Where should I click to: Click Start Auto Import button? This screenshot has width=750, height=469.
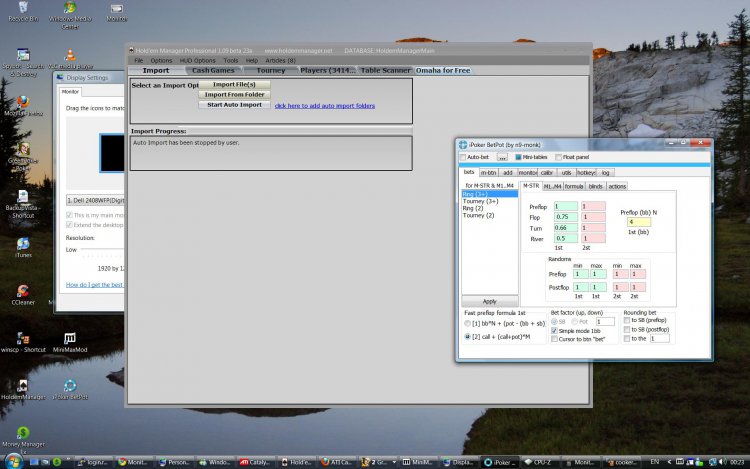234,105
